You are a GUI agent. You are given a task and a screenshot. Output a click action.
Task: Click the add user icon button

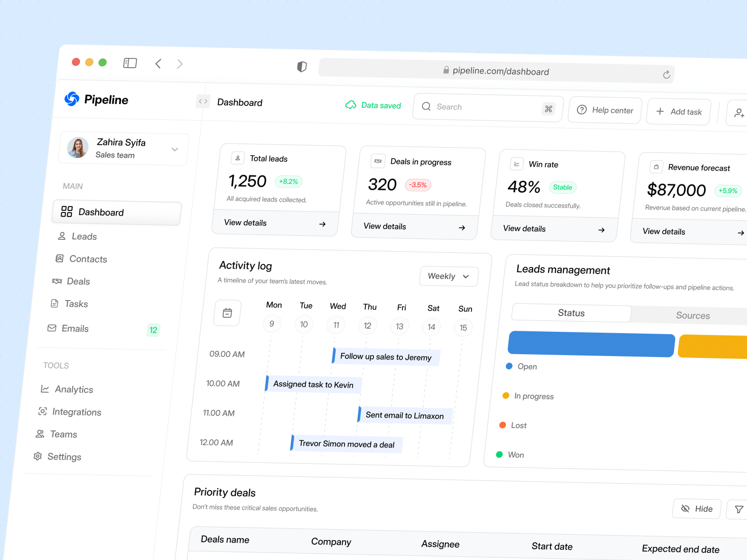click(739, 113)
